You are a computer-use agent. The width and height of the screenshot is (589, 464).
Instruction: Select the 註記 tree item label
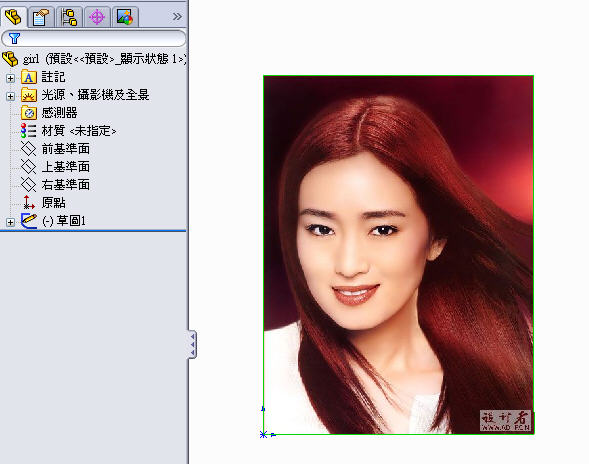53,77
